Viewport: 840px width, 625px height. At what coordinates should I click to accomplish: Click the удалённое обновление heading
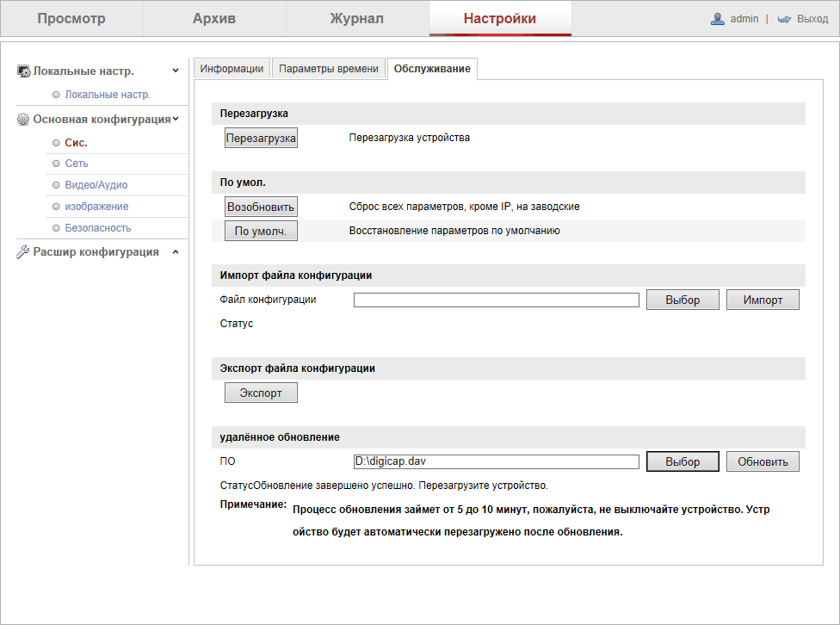coord(280,437)
